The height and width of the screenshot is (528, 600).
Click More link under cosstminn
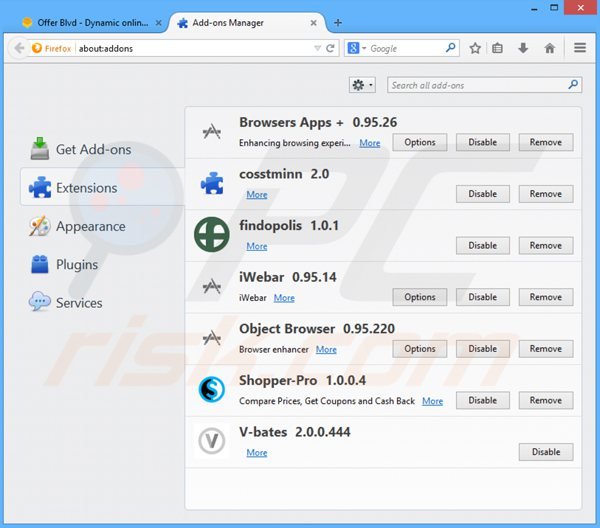[257, 195]
